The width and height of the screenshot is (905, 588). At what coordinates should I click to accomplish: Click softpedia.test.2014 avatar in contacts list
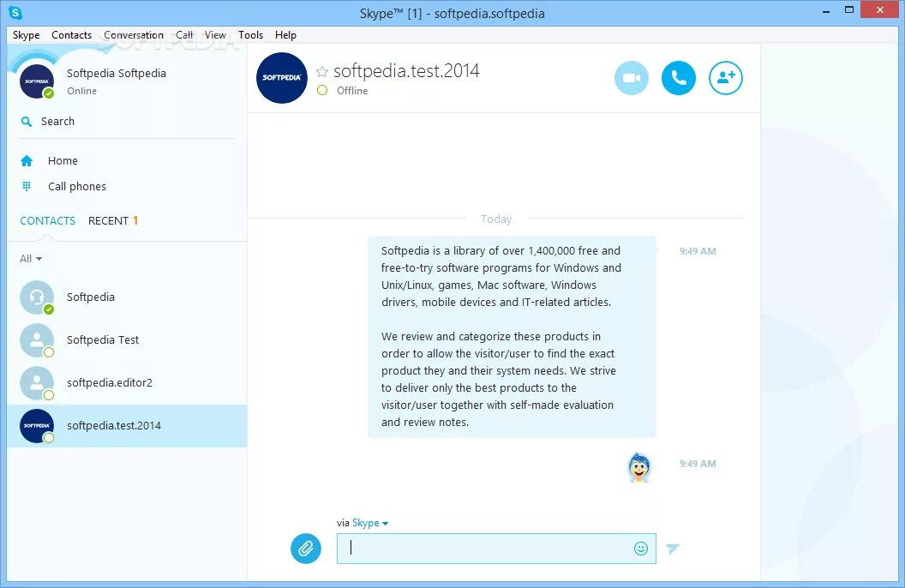click(37, 426)
